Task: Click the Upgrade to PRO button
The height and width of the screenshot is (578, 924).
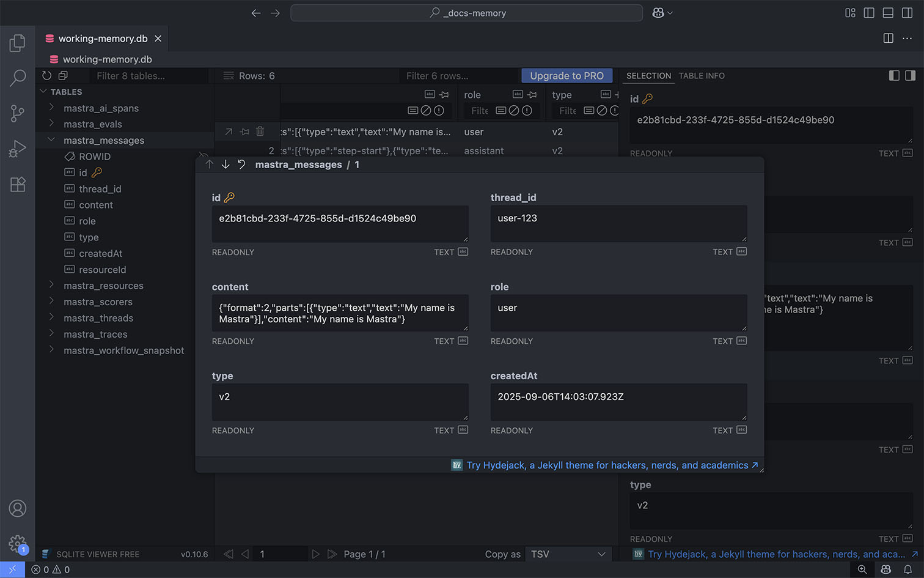Action: tap(566, 75)
